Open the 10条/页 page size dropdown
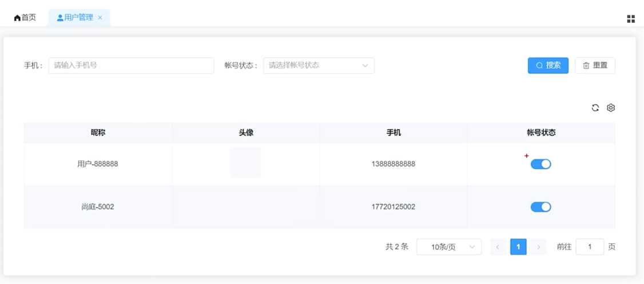The width and height of the screenshot is (644, 284). click(x=449, y=247)
